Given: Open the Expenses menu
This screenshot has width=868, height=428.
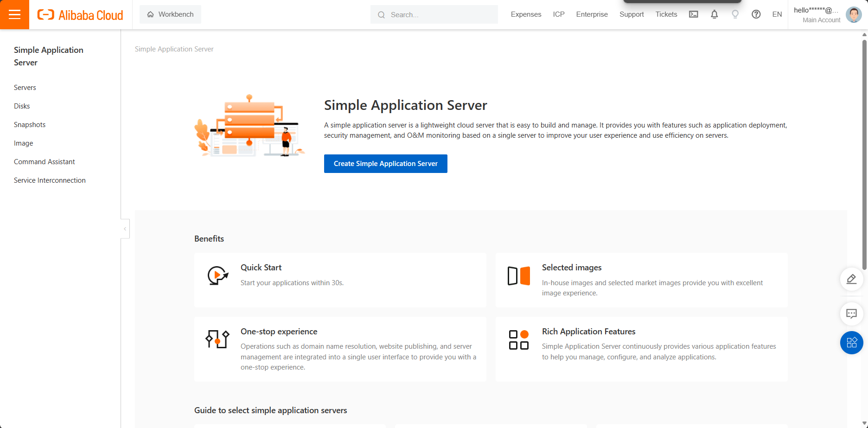Looking at the screenshot, I should click(x=526, y=14).
